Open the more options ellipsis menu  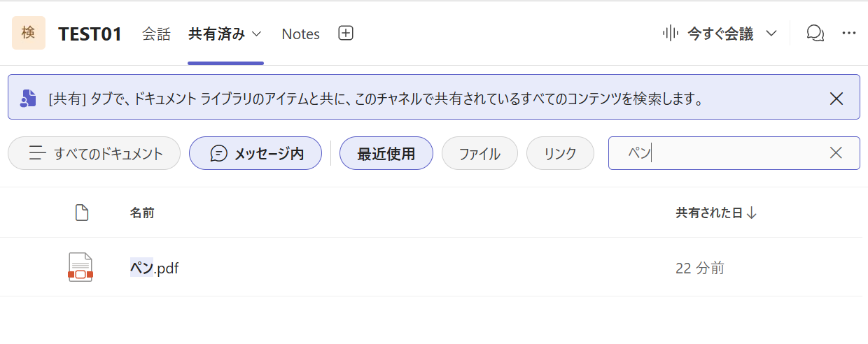tap(849, 33)
